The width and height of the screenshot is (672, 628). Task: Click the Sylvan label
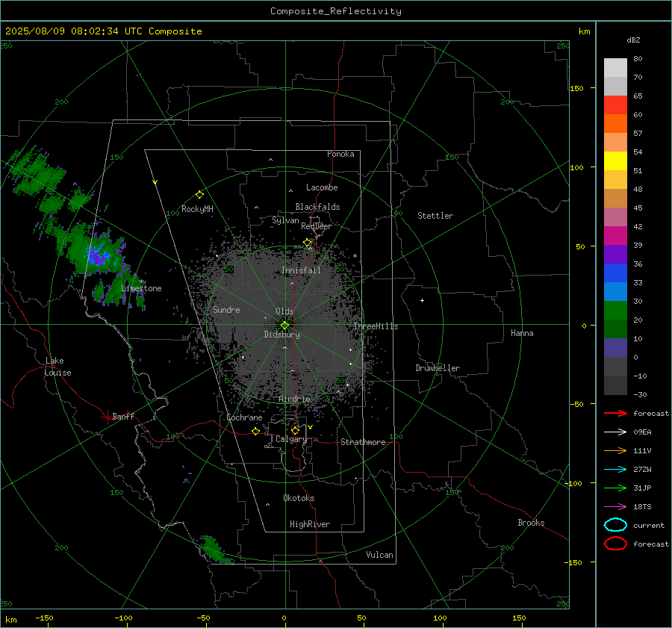tap(285, 220)
